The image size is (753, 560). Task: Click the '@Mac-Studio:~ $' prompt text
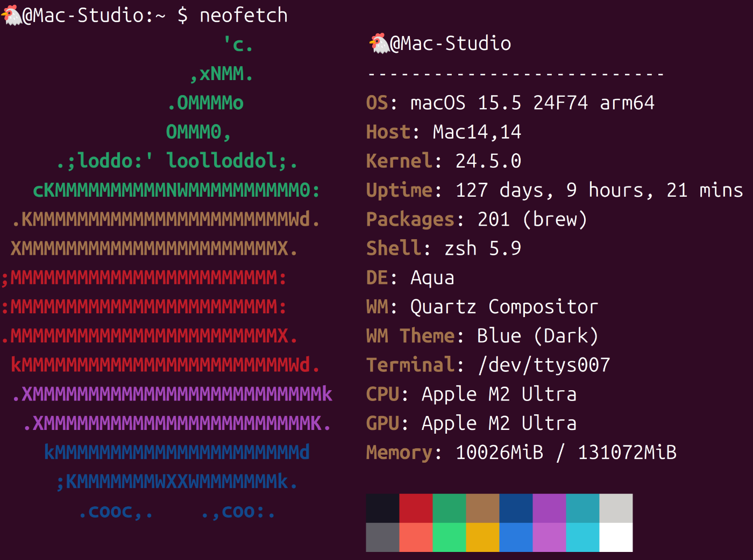[105, 15]
